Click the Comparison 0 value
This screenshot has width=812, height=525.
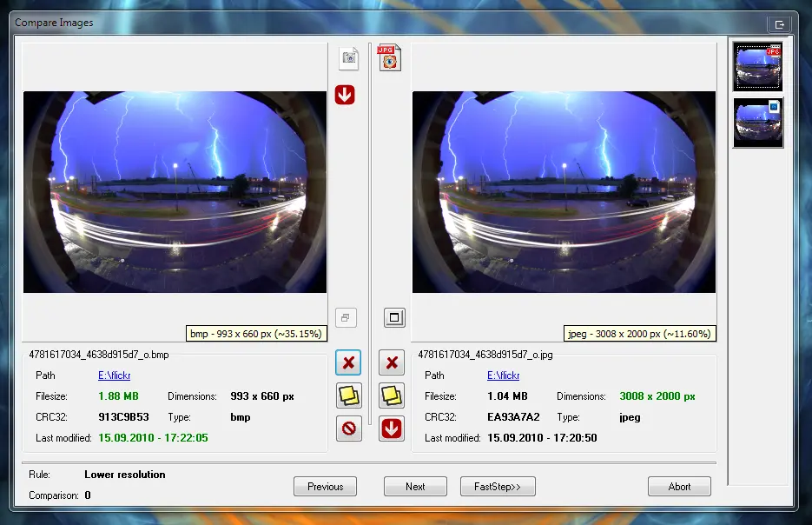[x=88, y=495]
